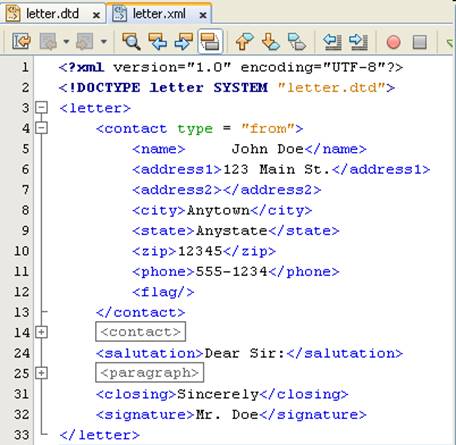Click the Shift Line Right icon
Image resolution: width=456 pixels, height=445 pixels.
(358, 42)
